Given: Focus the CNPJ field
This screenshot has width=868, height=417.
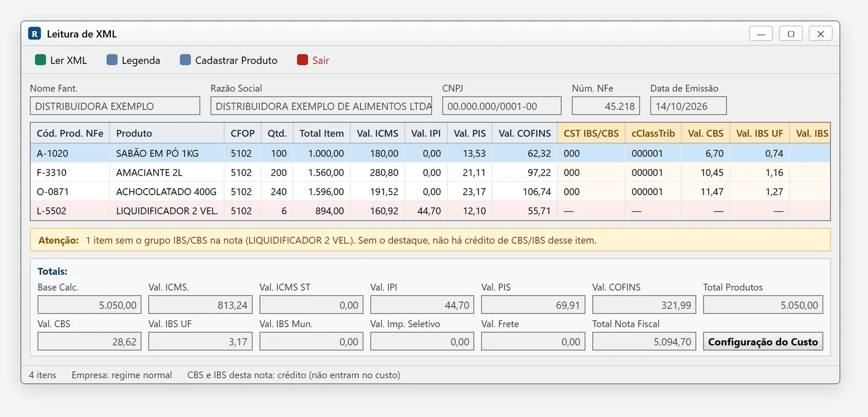Looking at the screenshot, I should tap(502, 106).
